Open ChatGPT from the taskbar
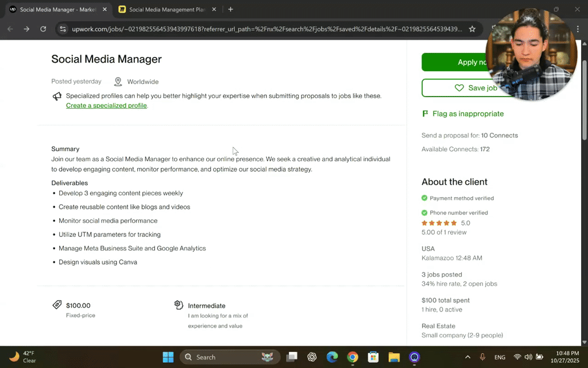588x368 pixels. [x=312, y=356]
